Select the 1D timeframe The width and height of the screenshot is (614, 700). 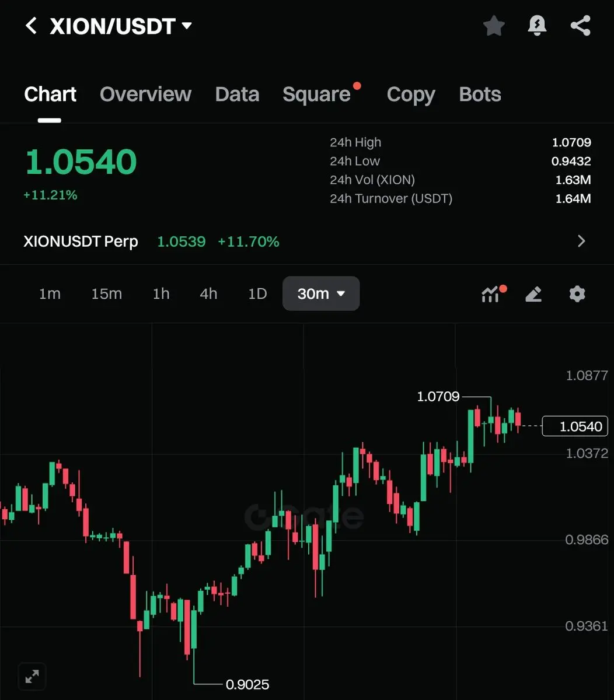coord(257,293)
